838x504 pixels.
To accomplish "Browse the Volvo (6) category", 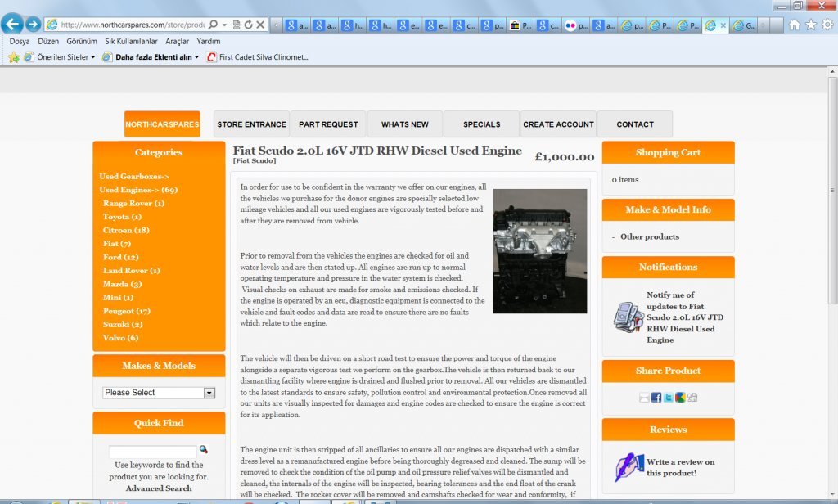I will click(121, 338).
